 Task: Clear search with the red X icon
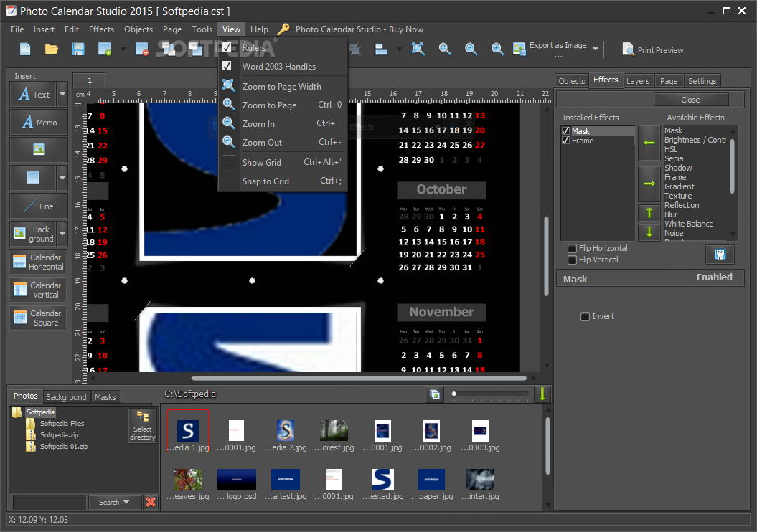[151, 502]
